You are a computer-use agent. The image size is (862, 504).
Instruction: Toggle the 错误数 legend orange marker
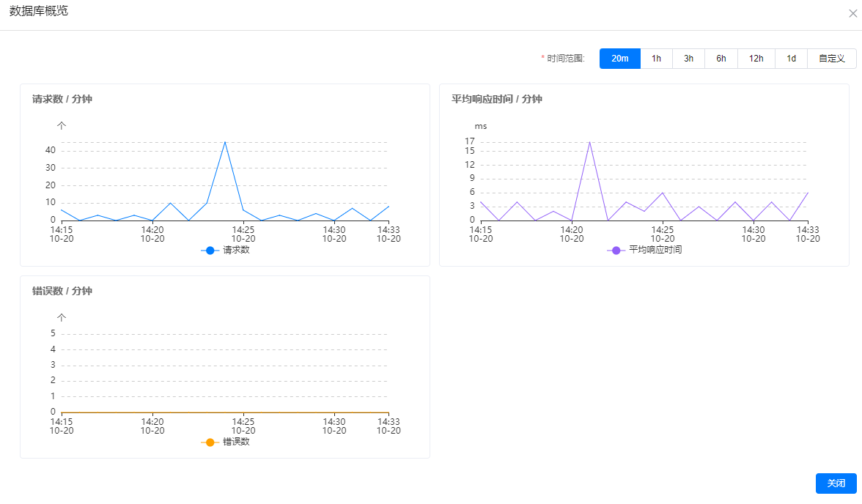pos(210,442)
